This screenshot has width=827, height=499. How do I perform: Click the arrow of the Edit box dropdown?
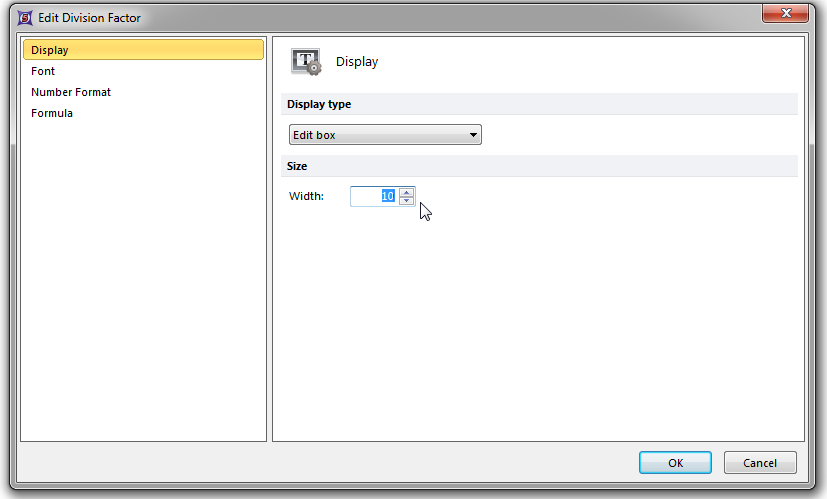click(x=473, y=135)
